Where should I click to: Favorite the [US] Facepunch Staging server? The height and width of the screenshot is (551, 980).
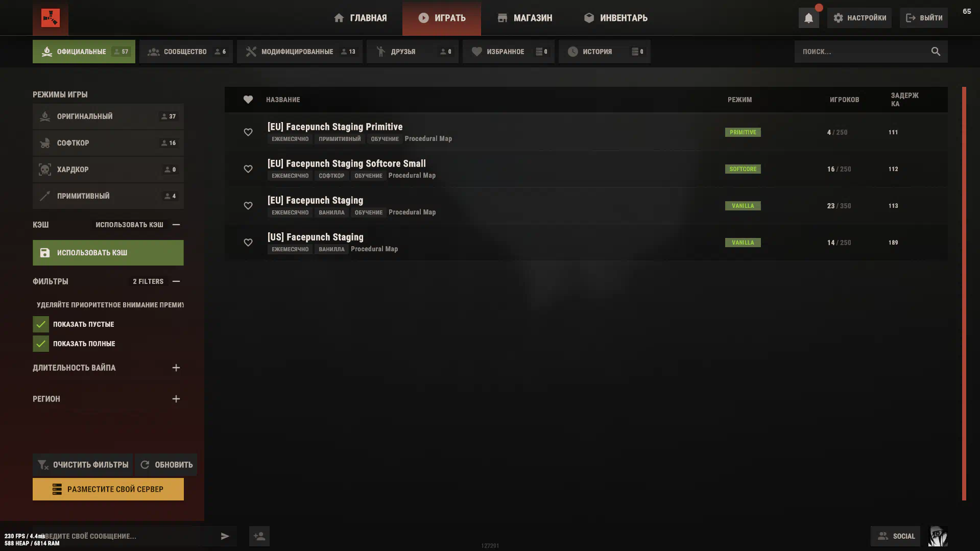pyautogui.click(x=248, y=243)
